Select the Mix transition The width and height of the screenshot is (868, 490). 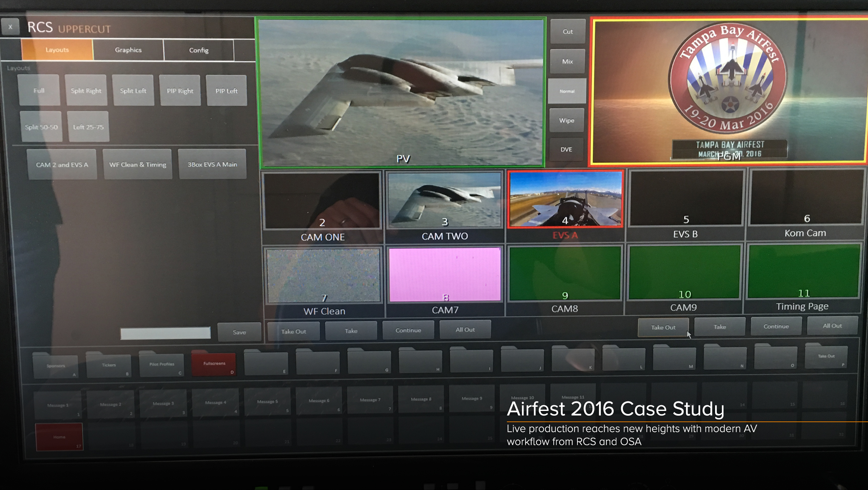567,61
